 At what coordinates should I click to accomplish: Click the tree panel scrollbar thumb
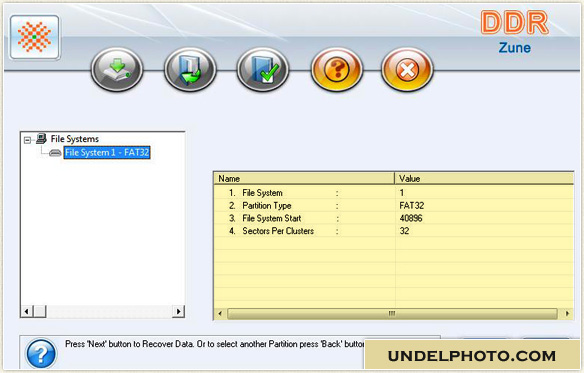40,311
